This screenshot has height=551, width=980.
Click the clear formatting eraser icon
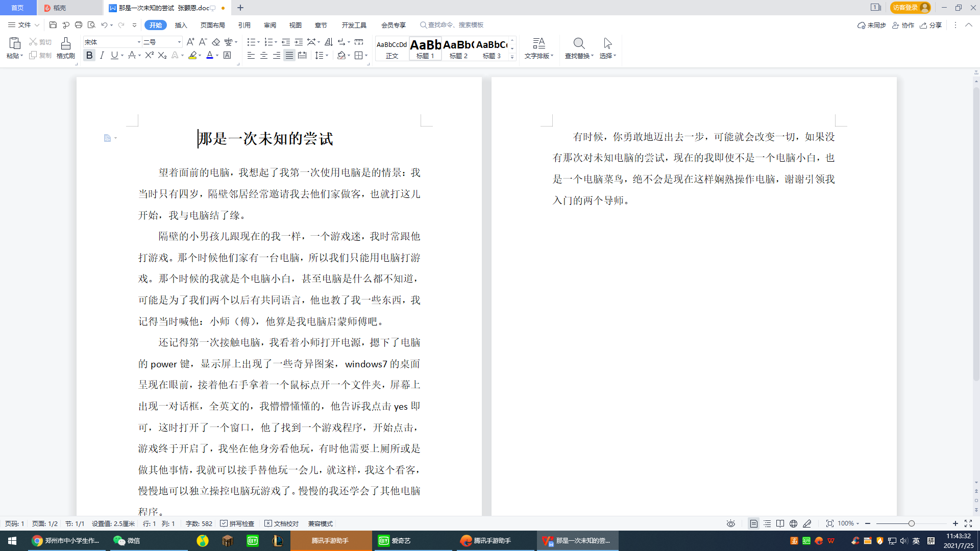pyautogui.click(x=216, y=42)
